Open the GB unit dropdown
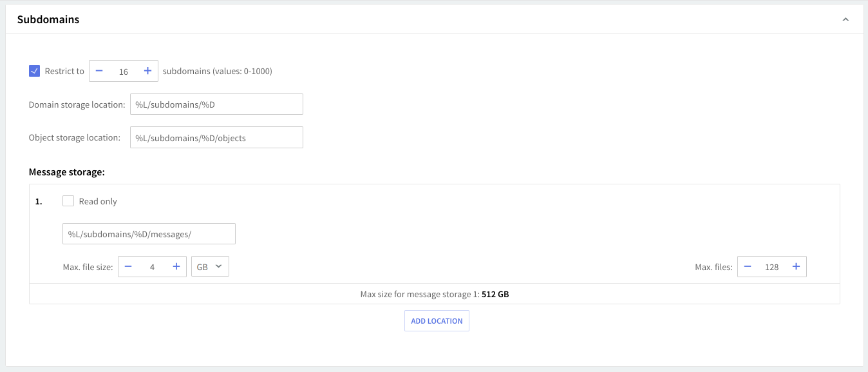Viewport: 868px width, 372px height. pos(210,267)
